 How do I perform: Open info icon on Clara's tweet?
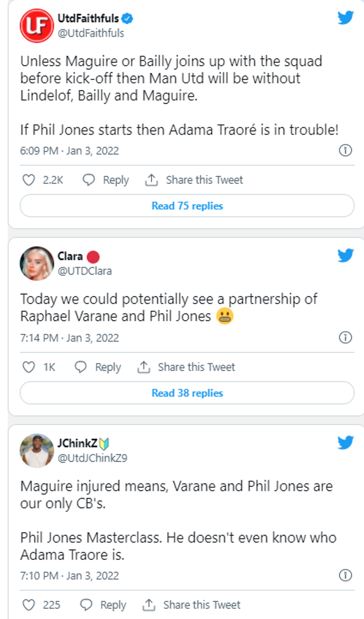coord(345,338)
